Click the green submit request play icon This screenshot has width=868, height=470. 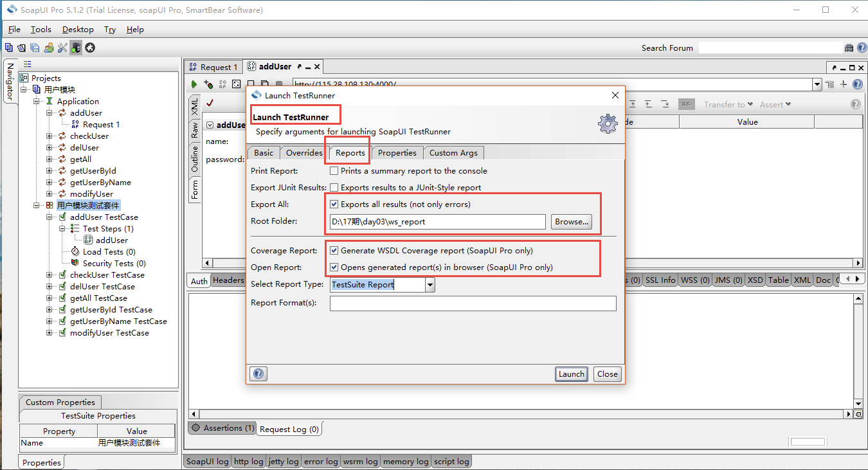[x=194, y=84]
